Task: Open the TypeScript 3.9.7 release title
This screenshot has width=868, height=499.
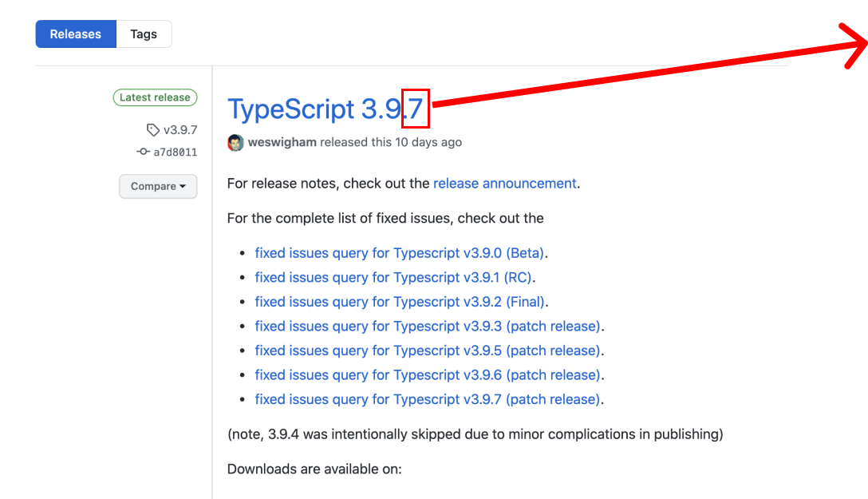Action: [x=324, y=109]
